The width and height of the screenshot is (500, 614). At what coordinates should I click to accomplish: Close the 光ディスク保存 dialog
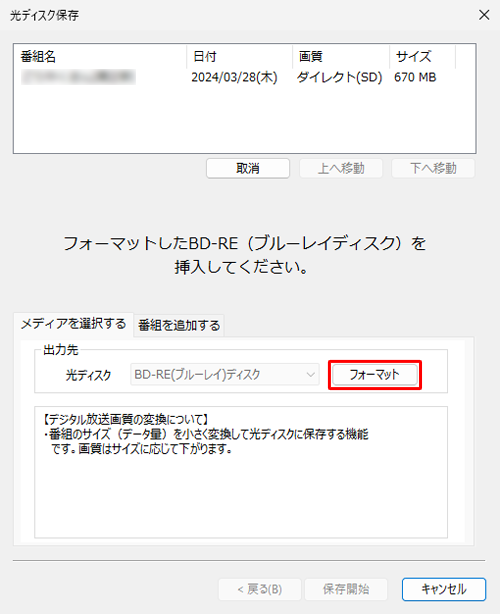point(484,15)
